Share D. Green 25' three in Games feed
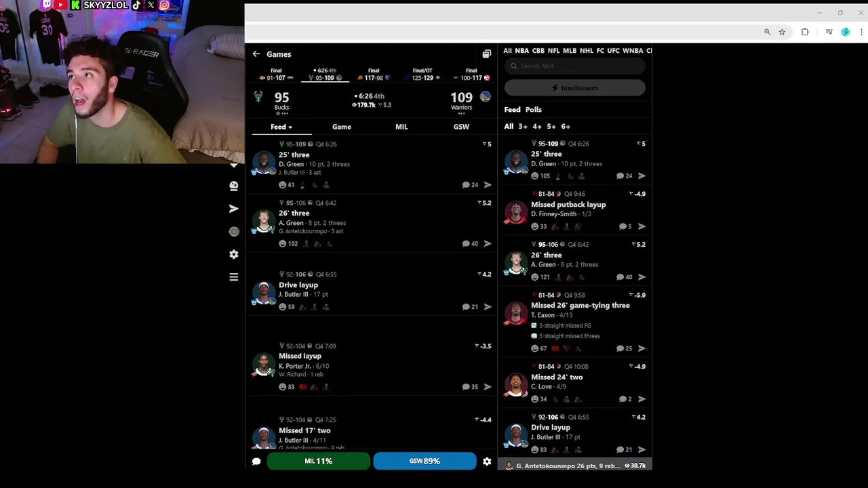 click(x=488, y=185)
